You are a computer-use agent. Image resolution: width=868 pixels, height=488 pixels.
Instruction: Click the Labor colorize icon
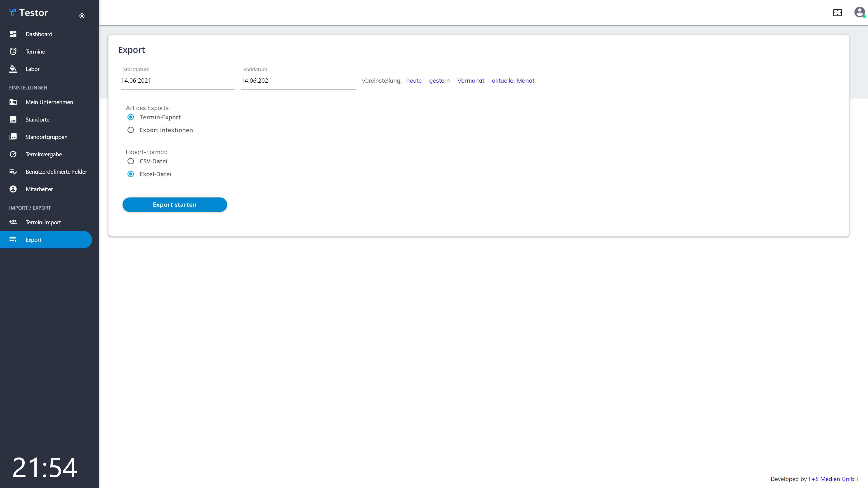tap(13, 69)
